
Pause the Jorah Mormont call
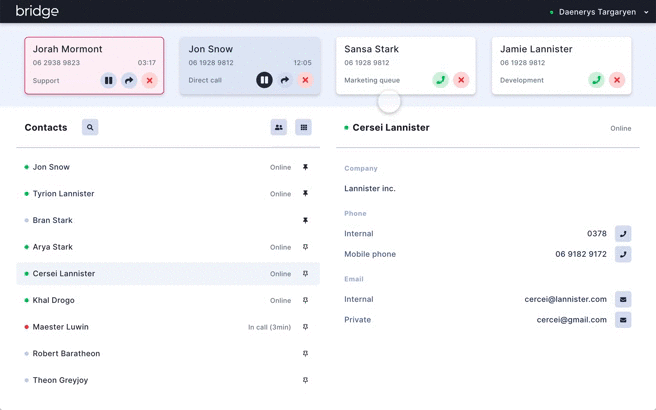point(108,80)
